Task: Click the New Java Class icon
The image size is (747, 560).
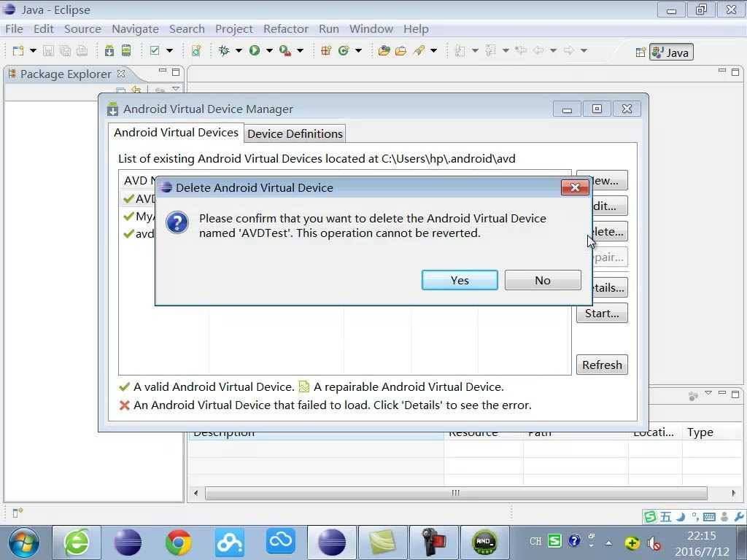Action: tap(344, 50)
